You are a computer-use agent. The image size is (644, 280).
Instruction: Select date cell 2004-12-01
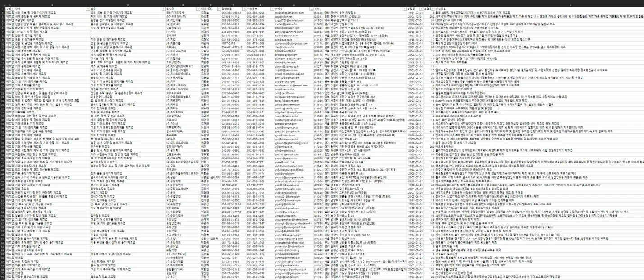click(415, 16)
